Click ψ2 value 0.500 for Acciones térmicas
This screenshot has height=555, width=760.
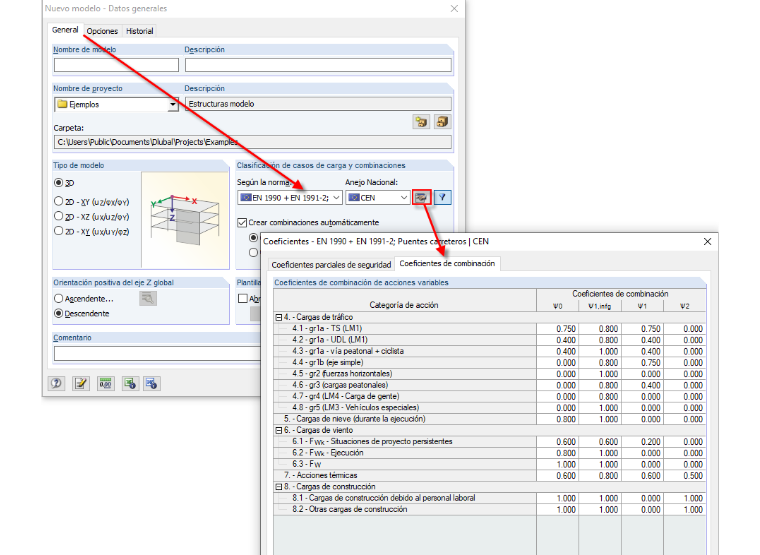[x=685, y=476]
